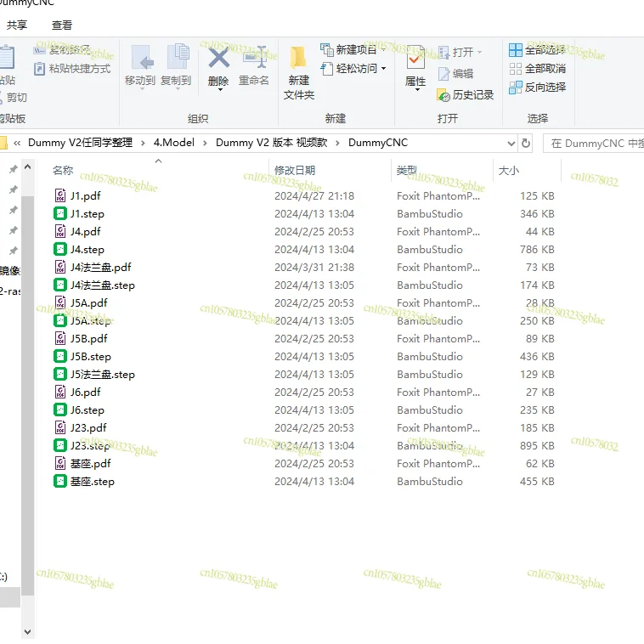Click New folder (新建文件夹) icon

click(x=298, y=57)
